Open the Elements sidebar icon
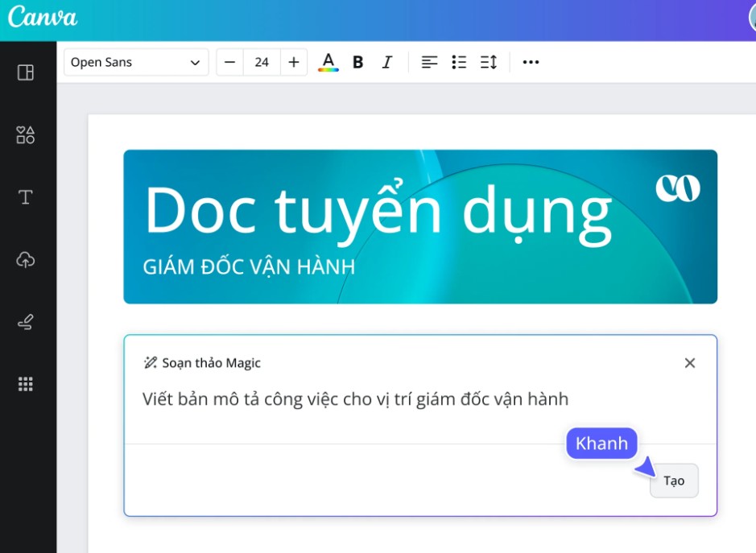This screenshot has width=756, height=553. pyautogui.click(x=26, y=135)
